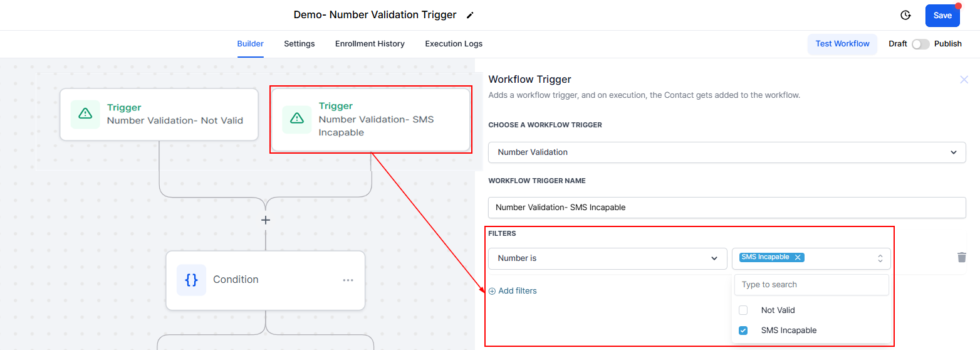Viewport: 980px width, 350px height.
Task: Click the Add filters link
Action: [x=513, y=291]
